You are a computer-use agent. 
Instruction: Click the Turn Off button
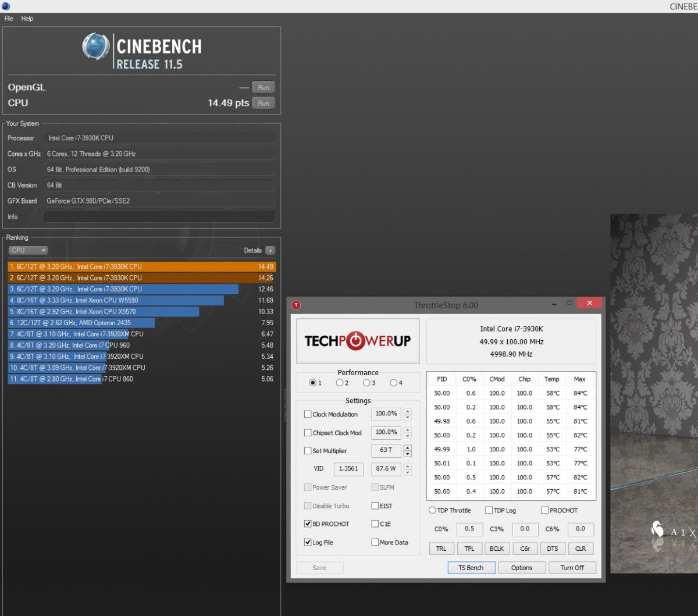(572, 568)
